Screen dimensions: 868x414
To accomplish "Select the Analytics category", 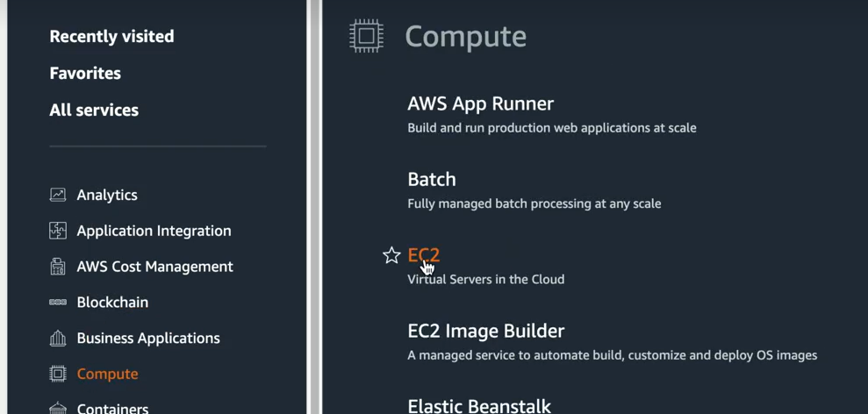I will (107, 195).
